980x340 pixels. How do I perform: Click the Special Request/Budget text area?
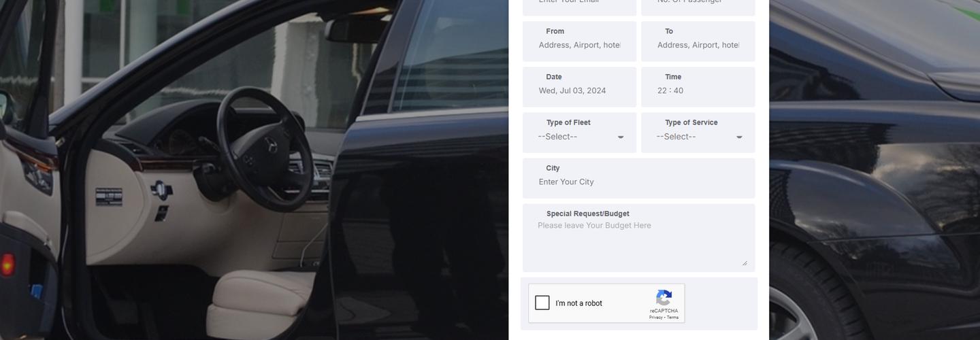pos(638,241)
